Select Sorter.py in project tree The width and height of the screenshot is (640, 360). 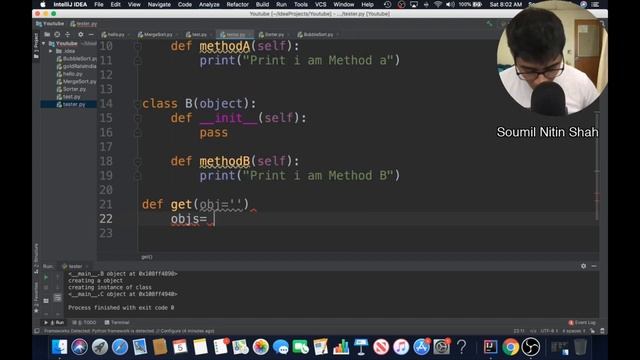(71, 89)
